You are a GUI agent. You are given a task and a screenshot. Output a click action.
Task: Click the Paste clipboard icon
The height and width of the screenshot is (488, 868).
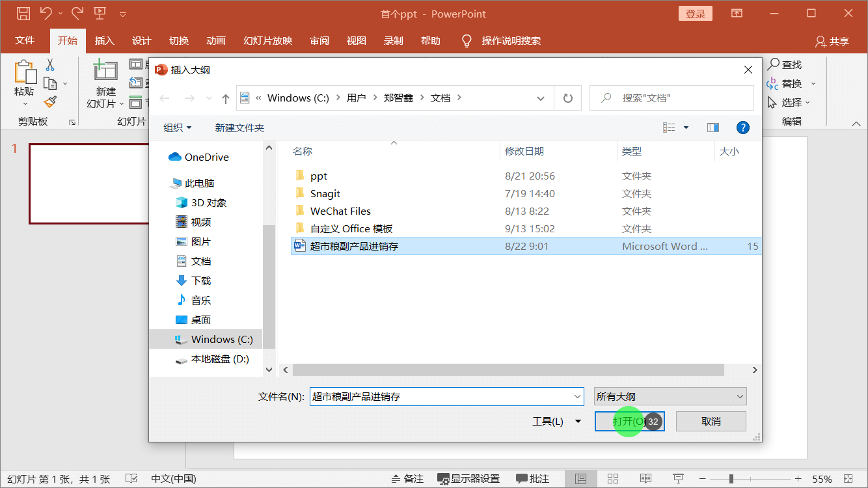25,72
